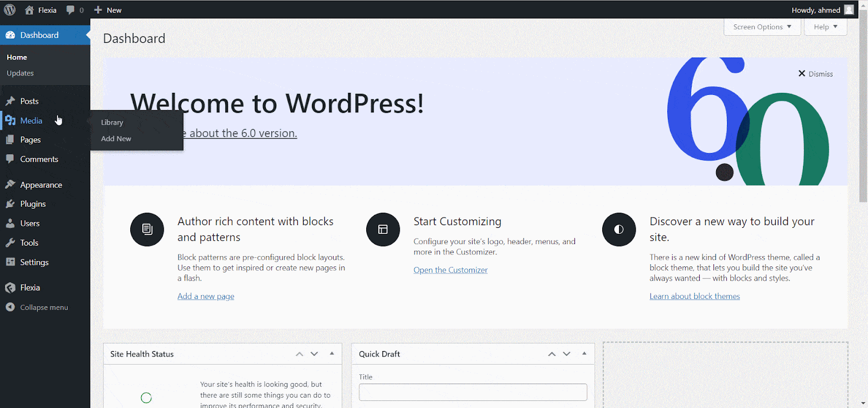Open the Flexia site home icon
Viewport: 868px width, 408px height.
pyautogui.click(x=29, y=10)
